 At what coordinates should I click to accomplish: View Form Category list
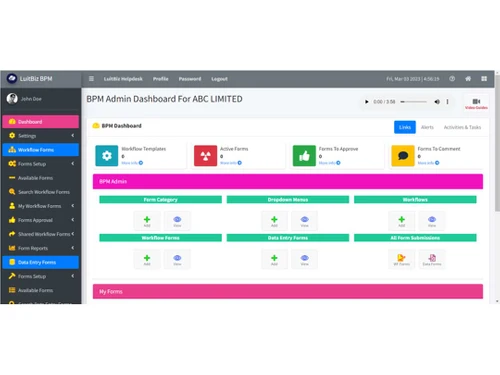177,221
